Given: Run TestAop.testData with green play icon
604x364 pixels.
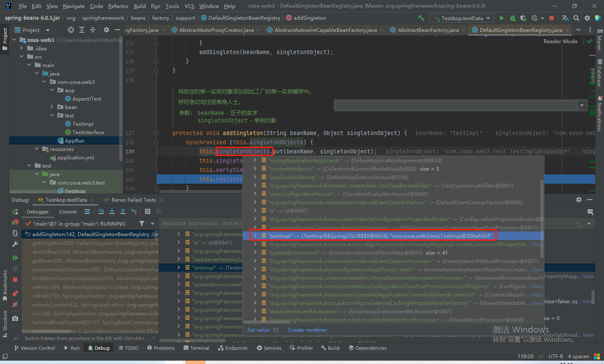Looking at the screenshot, I should [x=502, y=18].
